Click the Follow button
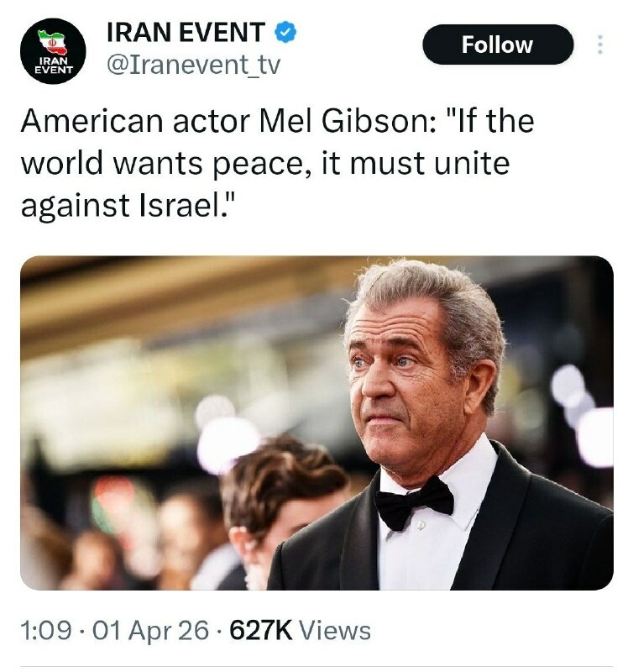Screen dimensions: 633x672 coord(497,45)
